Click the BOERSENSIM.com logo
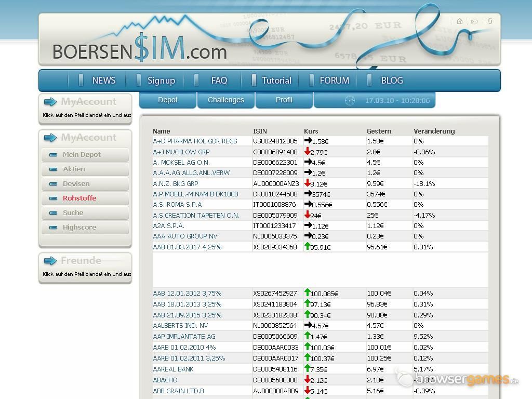 tap(140, 48)
